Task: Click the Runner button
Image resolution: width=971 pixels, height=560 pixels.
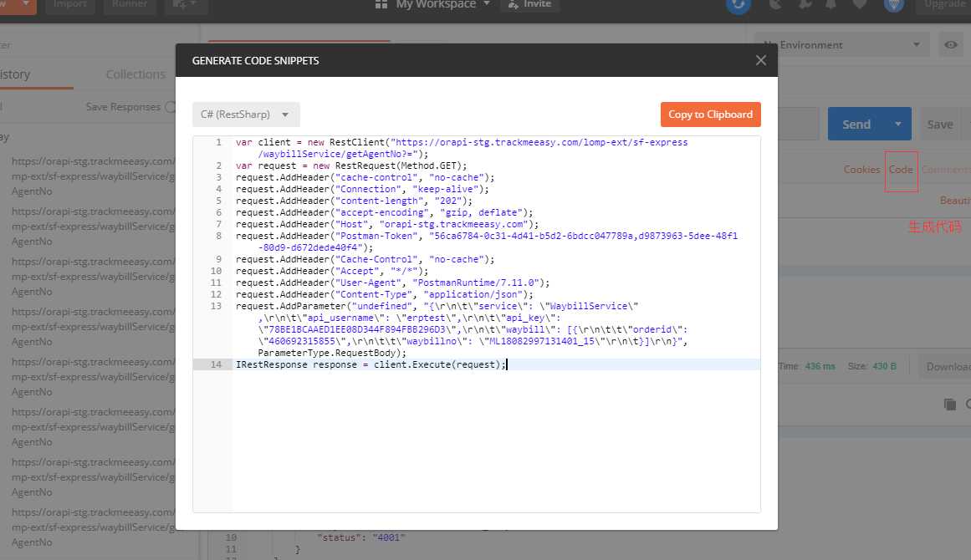Action: pyautogui.click(x=130, y=4)
